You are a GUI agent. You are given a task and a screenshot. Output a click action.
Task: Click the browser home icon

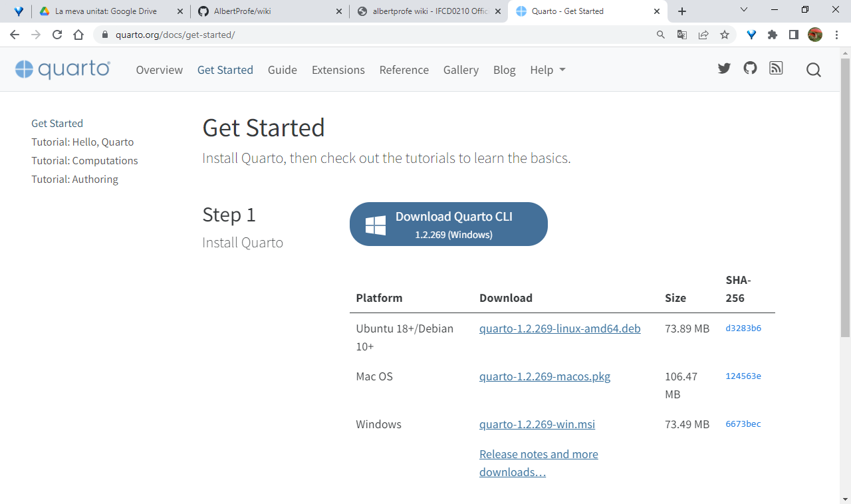click(x=78, y=35)
